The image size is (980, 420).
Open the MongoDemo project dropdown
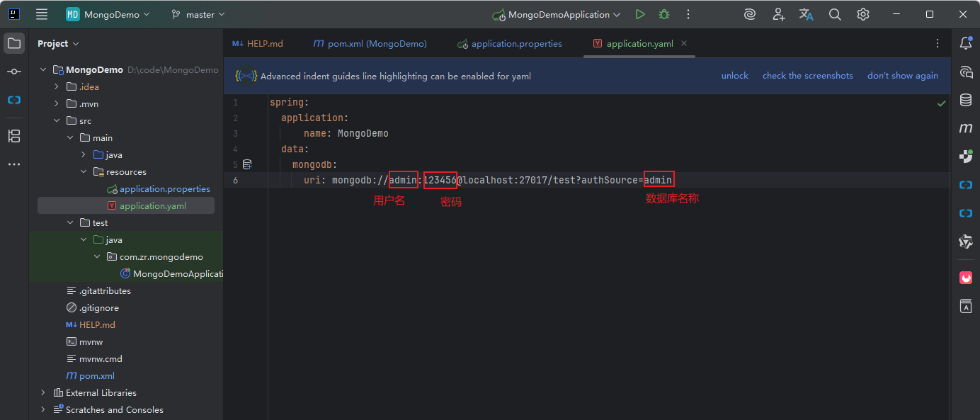[108, 14]
